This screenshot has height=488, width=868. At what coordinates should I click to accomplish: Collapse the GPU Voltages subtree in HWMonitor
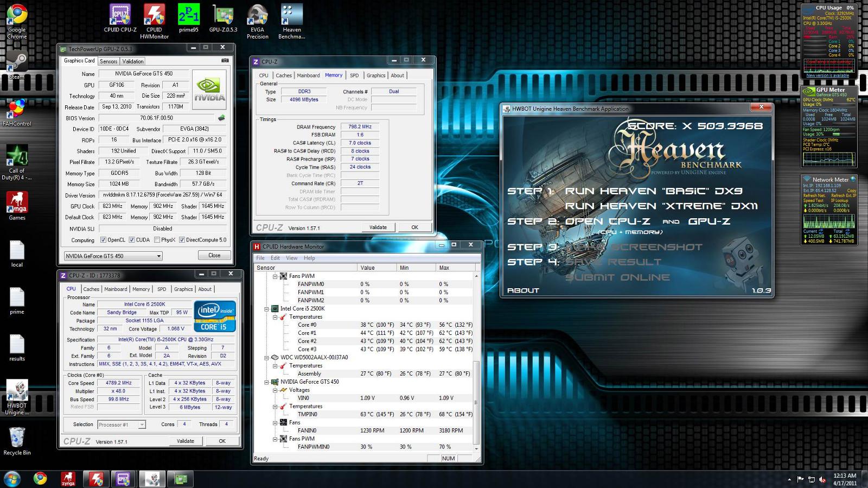coord(275,390)
